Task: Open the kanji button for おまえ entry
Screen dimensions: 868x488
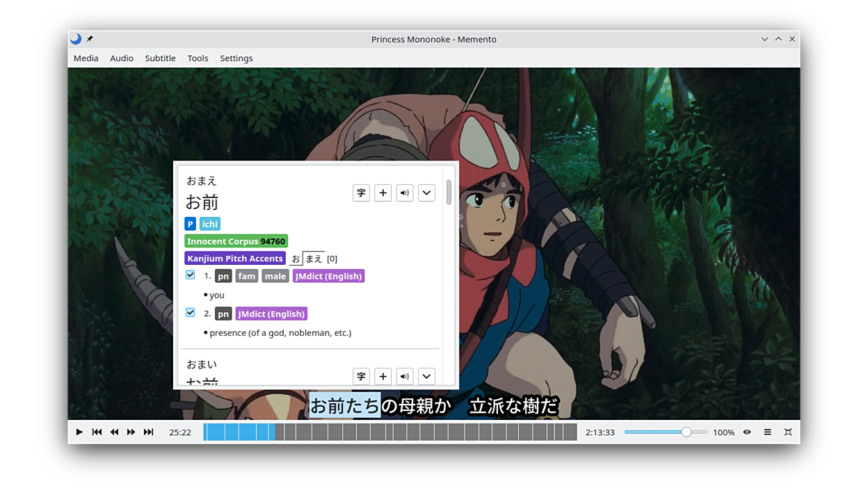Action: pyautogui.click(x=361, y=193)
